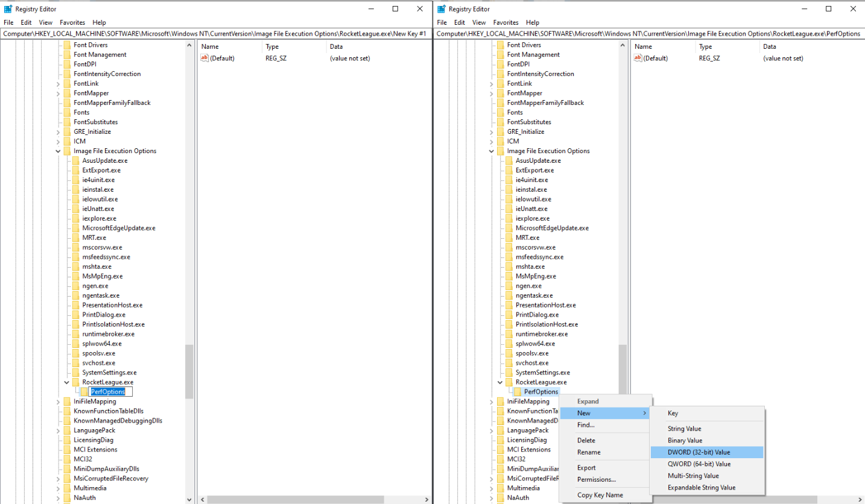865x504 pixels.
Task: Click svchost.exe folder icon in left window
Action: [76, 364]
